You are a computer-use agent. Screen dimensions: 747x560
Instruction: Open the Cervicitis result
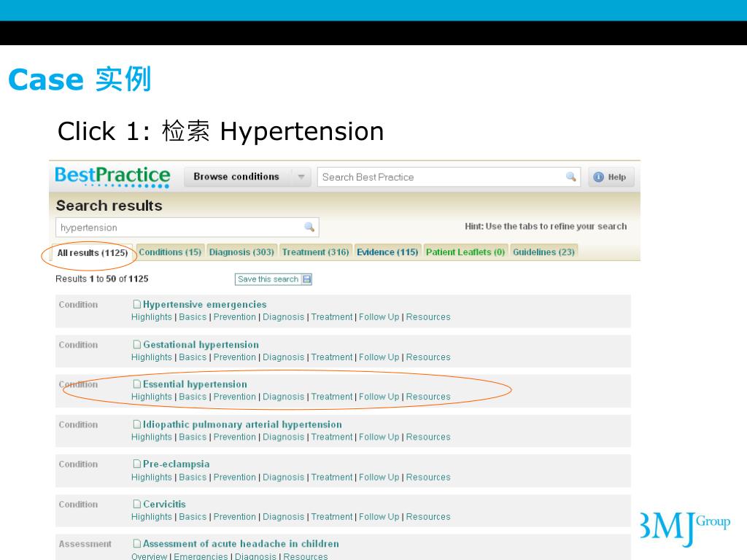(164, 504)
